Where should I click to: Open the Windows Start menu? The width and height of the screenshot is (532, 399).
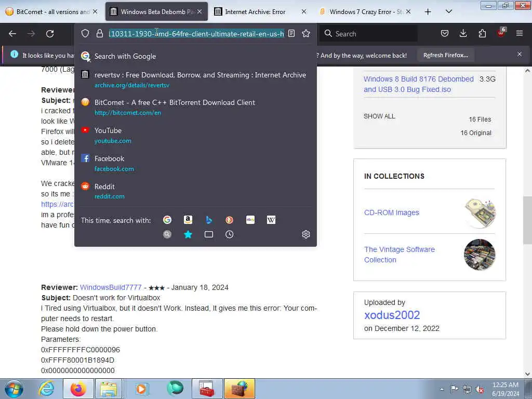14,389
